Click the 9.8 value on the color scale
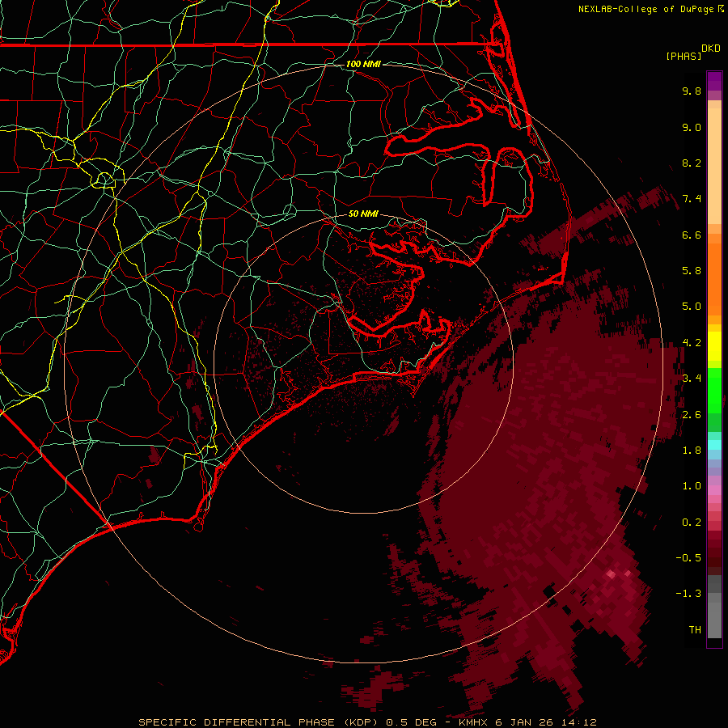The width and height of the screenshot is (728, 728). [692, 91]
